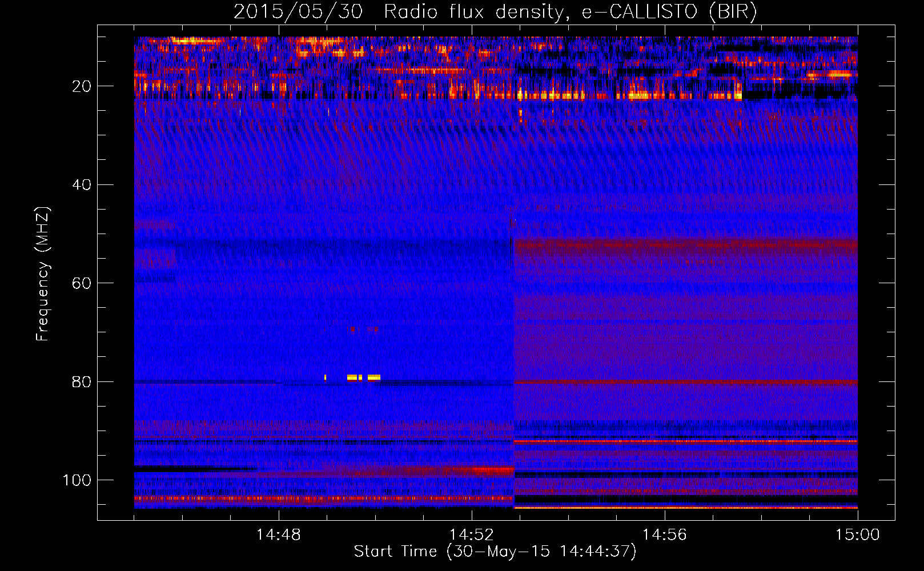Click the '20' frequency tick label
The image size is (924, 571).
82,86
